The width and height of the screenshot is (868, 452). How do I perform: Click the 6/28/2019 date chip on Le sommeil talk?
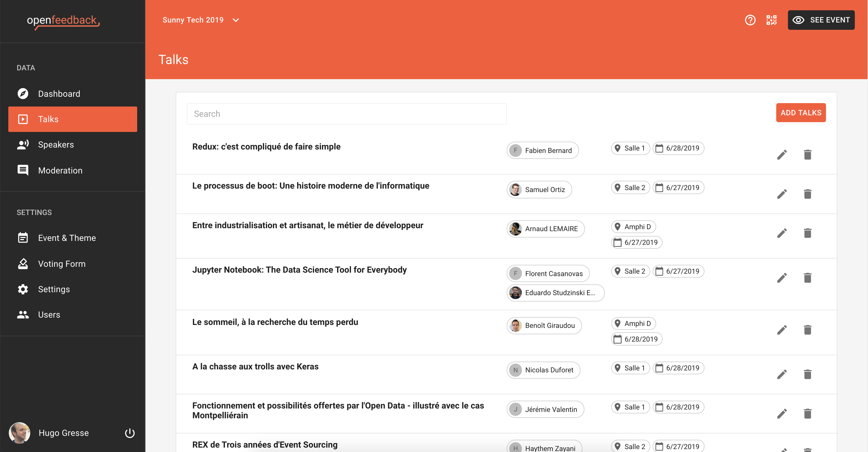pyautogui.click(x=636, y=339)
